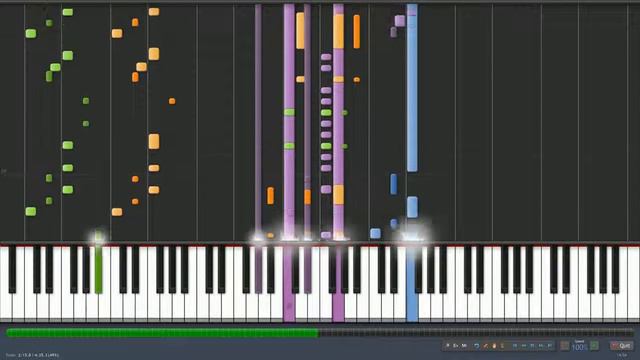Click the hand icon in the toolbar
The image size is (640, 360).
click(x=494, y=346)
